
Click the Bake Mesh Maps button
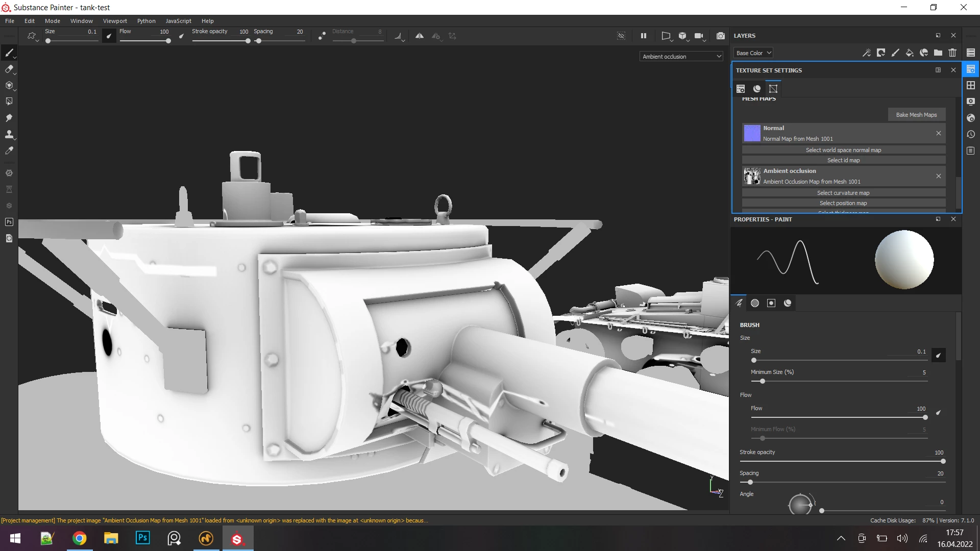[x=916, y=115]
